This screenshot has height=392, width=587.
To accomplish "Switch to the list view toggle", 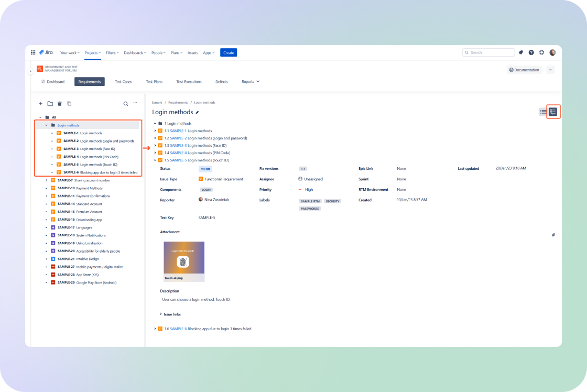I will click(x=543, y=112).
